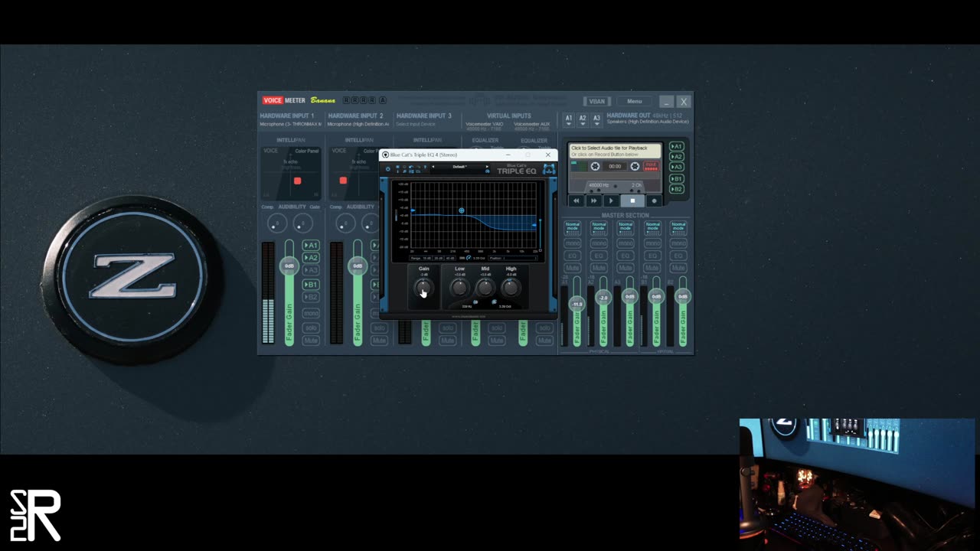This screenshot has width=980, height=551.
Task: Open the A2 hardware out device dropdown
Action: 583,119
